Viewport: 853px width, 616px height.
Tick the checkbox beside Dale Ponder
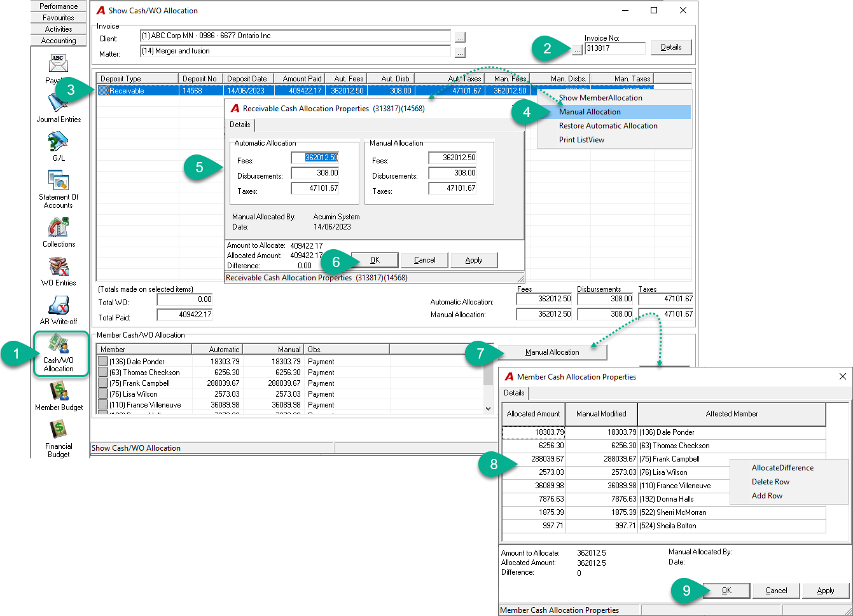pyautogui.click(x=103, y=362)
